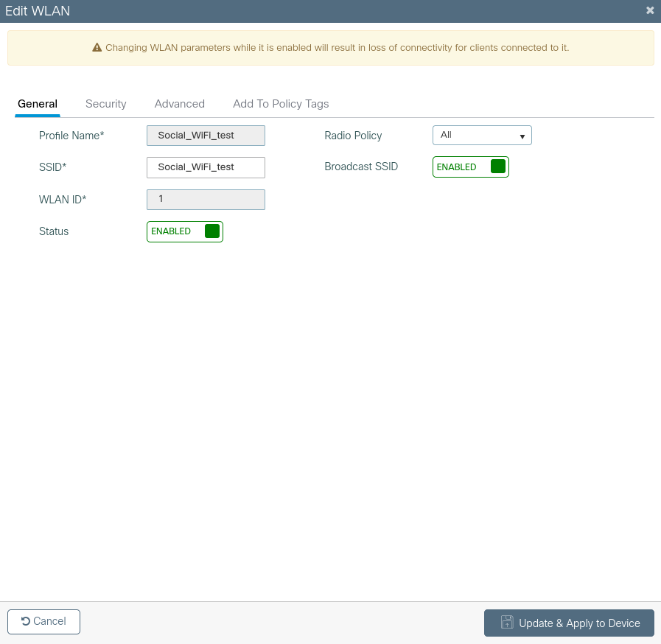This screenshot has height=644, width=661.
Task: Click the Broadcast SSID label
Action: click(x=361, y=167)
